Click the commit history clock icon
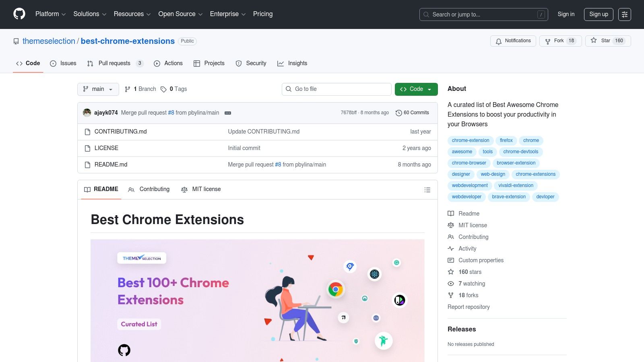The image size is (644, 362). click(x=398, y=113)
